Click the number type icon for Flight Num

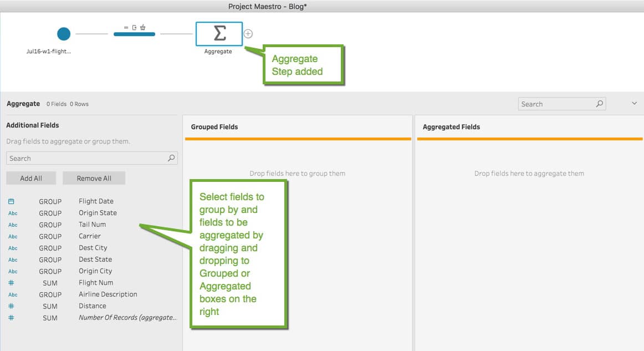11,283
